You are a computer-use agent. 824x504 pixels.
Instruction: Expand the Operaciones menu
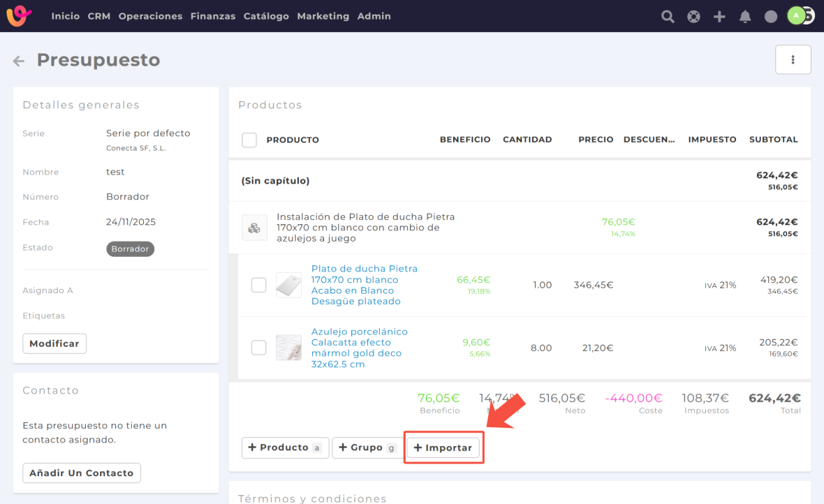point(150,16)
